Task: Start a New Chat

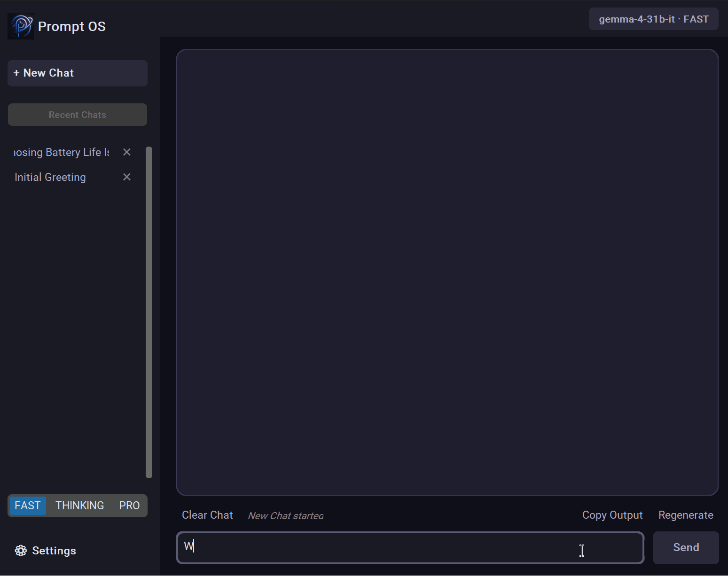Action: click(77, 73)
